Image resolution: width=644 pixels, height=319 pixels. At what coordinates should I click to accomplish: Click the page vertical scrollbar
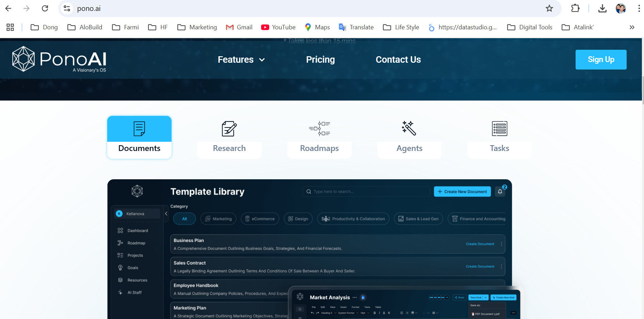point(643,90)
